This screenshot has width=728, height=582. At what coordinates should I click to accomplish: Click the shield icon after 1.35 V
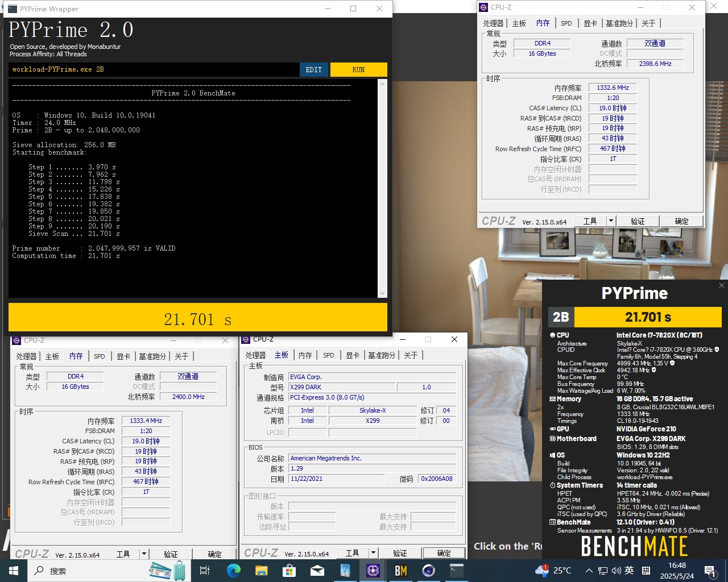click(672, 363)
